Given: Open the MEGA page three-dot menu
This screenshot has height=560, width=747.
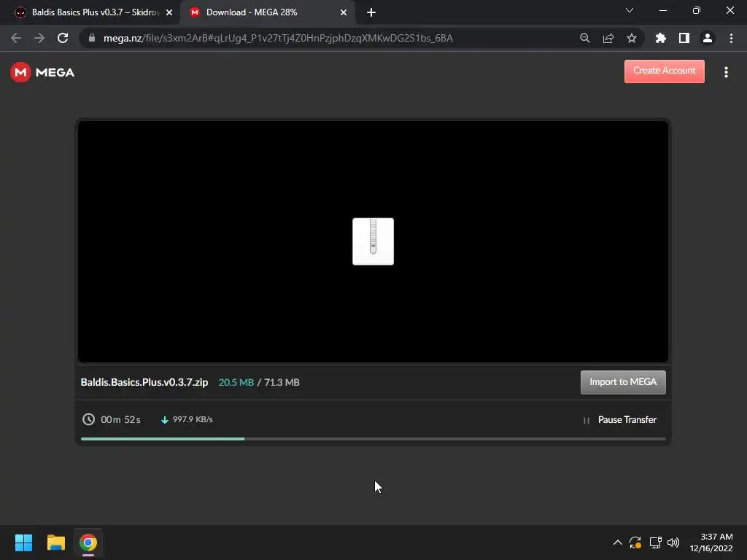Looking at the screenshot, I should coord(726,72).
